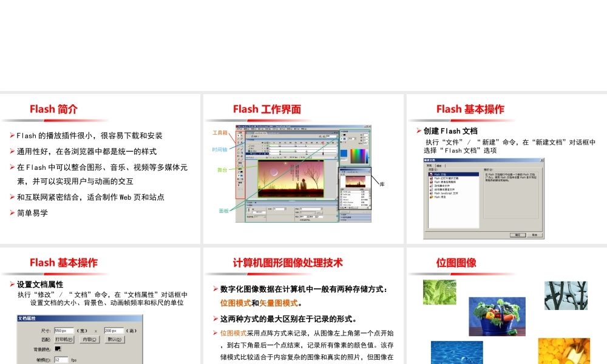Image resolution: width=607 pixels, height=364 pixels.
Task: Select the highlighted Flash 文档 list row
Action: (x=453, y=175)
